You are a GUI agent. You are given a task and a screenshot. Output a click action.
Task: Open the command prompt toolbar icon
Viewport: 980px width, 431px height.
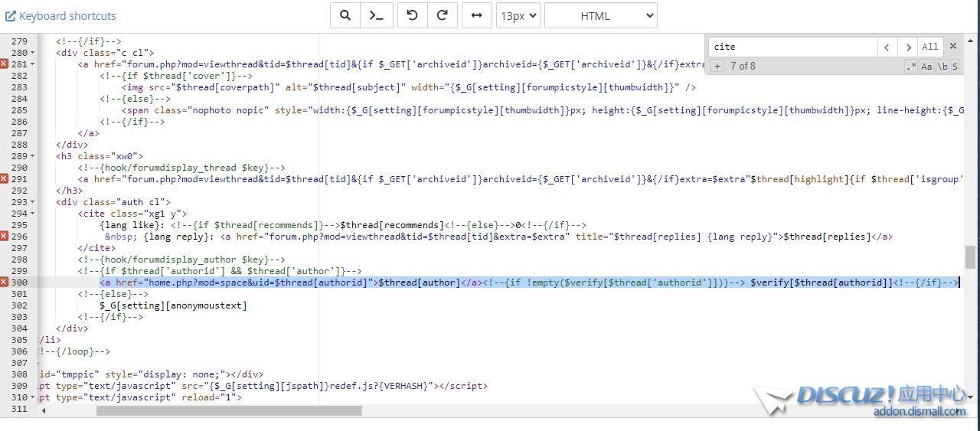[x=377, y=15]
